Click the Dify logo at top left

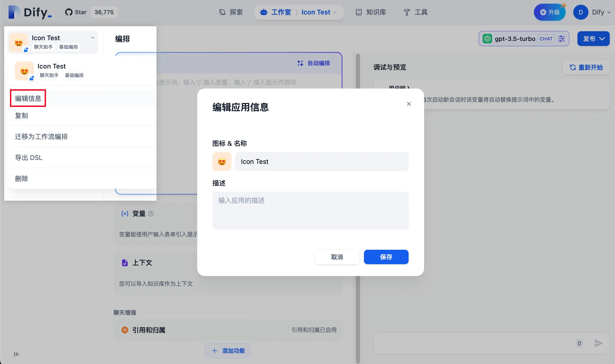tap(30, 12)
